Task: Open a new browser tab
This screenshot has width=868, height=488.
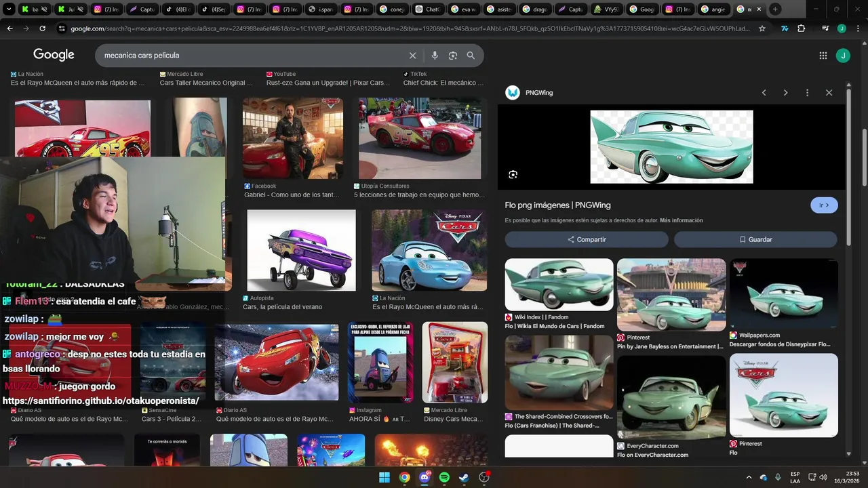Action: 775,9
